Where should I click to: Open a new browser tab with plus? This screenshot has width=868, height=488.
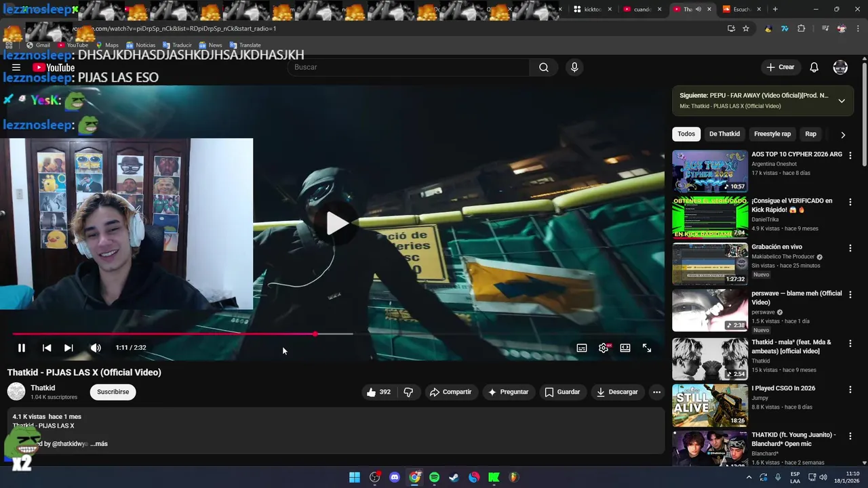tap(775, 9)
